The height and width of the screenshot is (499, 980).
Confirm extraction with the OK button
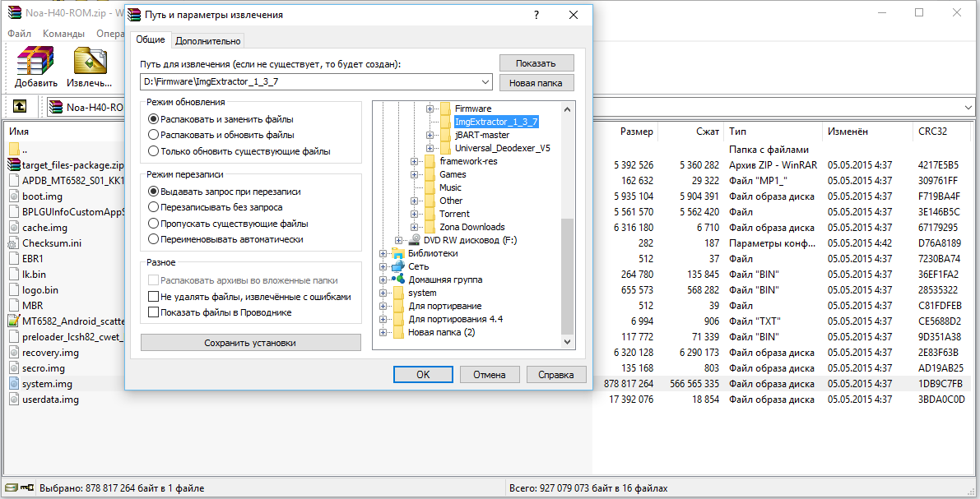pos(423,375)
